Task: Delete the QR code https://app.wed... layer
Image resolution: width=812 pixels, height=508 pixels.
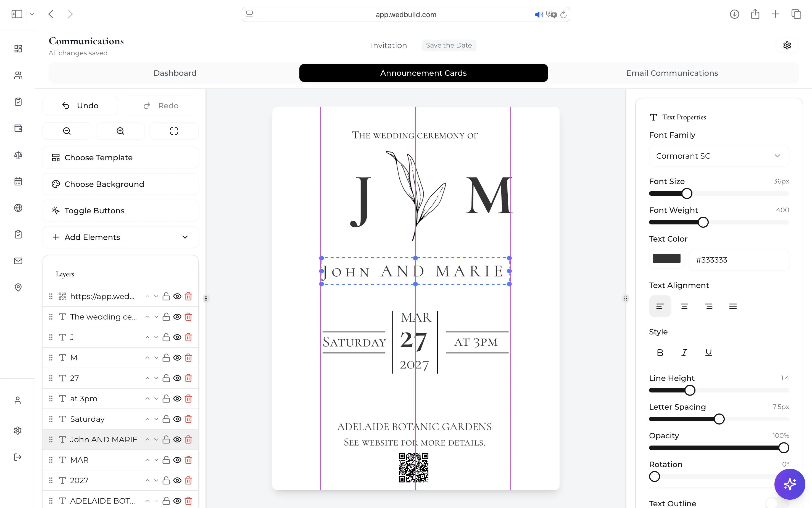Action: (188, 296)
